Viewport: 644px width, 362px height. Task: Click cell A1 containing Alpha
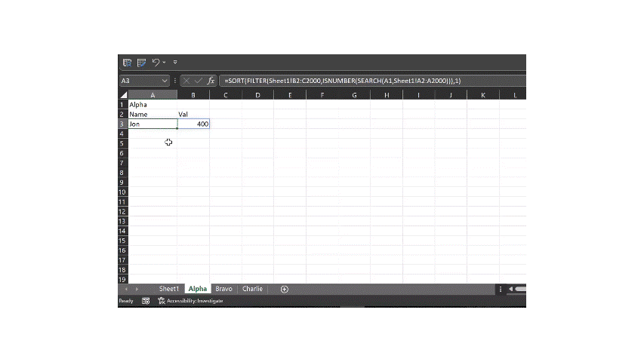(153, 105)
